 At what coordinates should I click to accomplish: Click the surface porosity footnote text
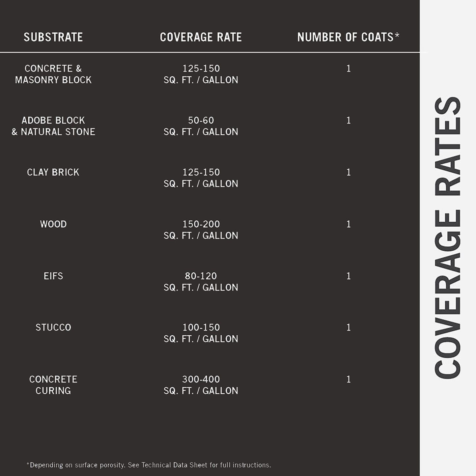coord(149,465)
